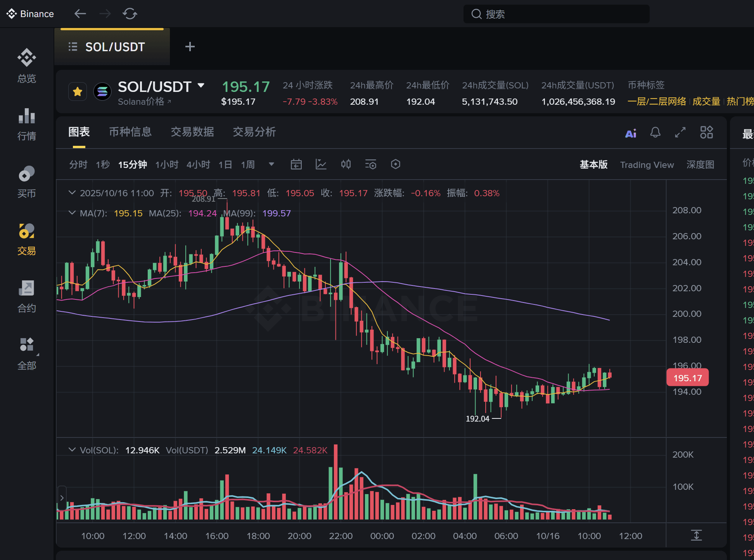Screen dimensions: 754x560
Task: Expand the more time intervals dropdown
Action: click(272, 164)
